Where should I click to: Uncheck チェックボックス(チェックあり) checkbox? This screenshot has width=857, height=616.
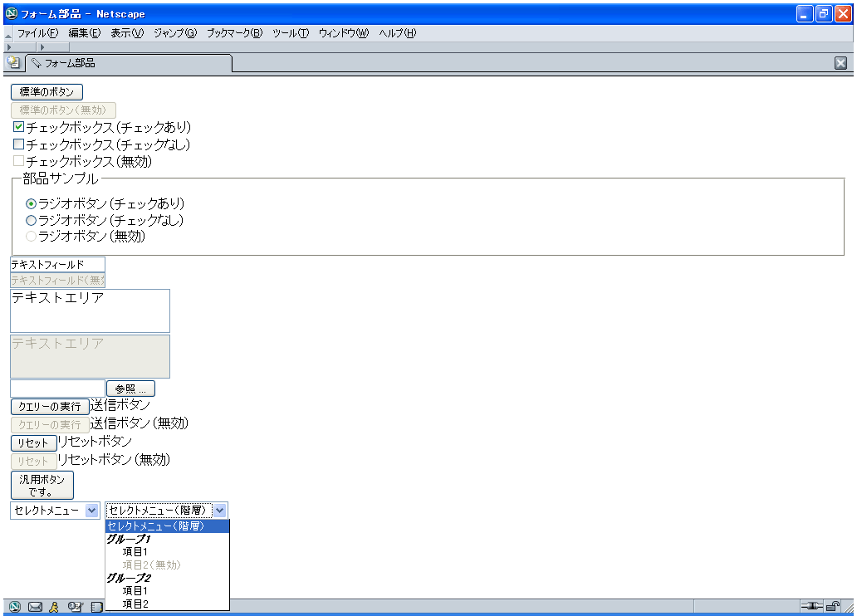(x=18, y=127)
